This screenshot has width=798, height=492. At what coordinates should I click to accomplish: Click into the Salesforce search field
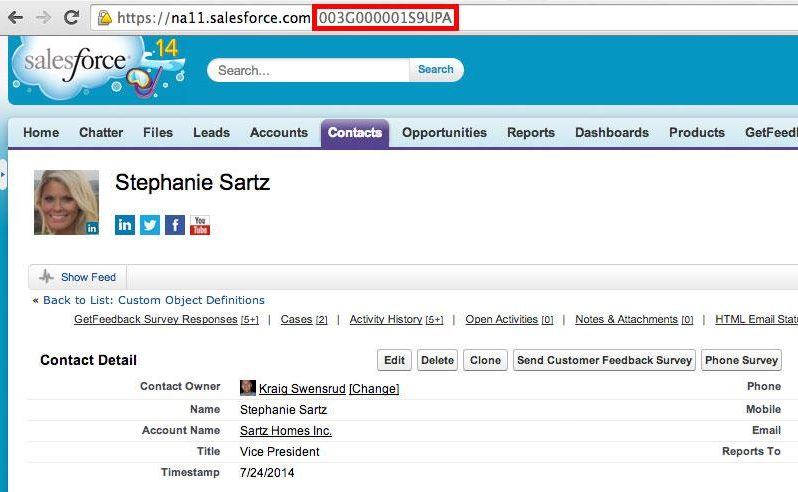pos(308,70)
